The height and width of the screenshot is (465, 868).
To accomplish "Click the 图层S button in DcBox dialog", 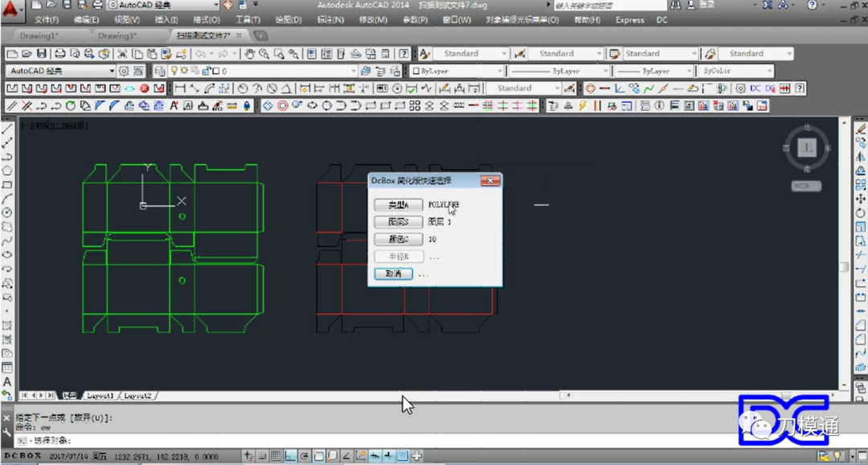I will 398,222.
